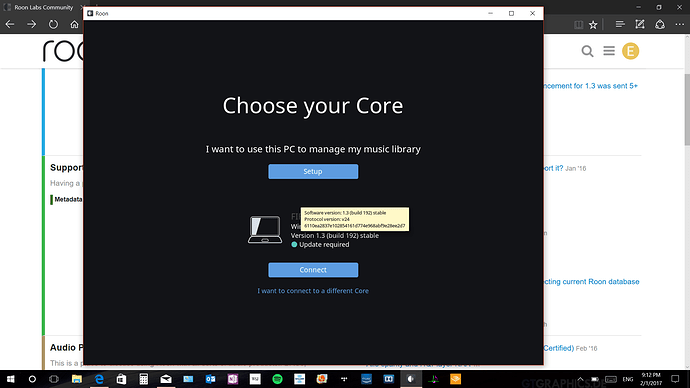
Task: Open Edge web note tool
Action: pyautogui.click(x=640, y=24)
